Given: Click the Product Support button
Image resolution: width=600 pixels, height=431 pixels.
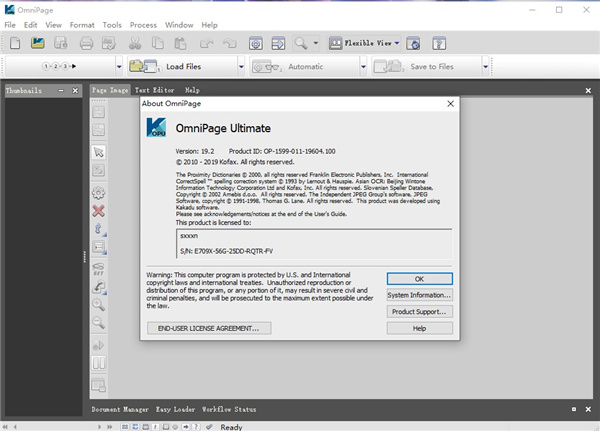Looking at the screenshot, I should [419, 312].
